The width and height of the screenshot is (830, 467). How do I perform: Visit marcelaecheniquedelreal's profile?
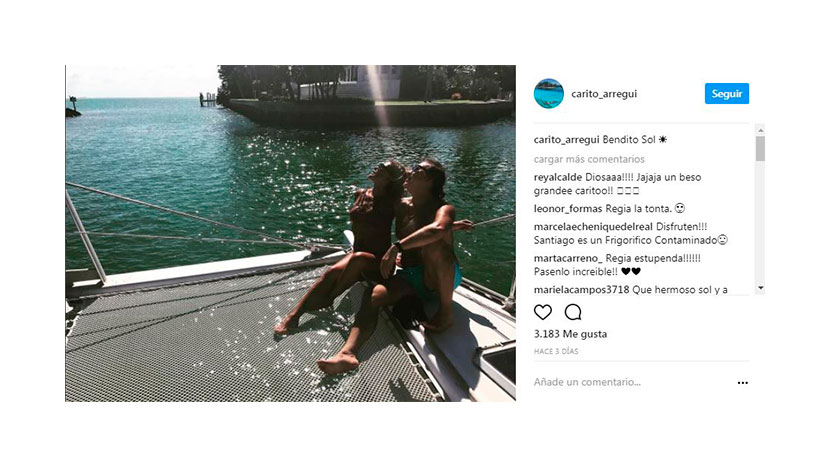coord(593,227)
